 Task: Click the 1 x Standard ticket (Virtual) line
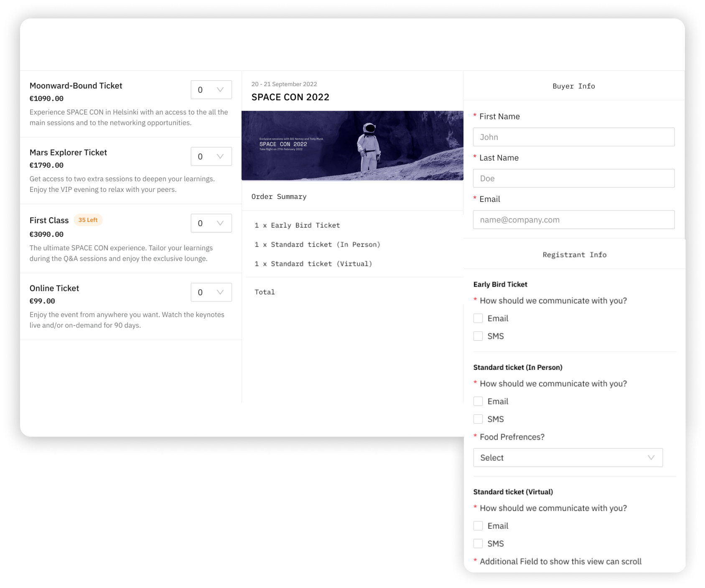(313, 264)
